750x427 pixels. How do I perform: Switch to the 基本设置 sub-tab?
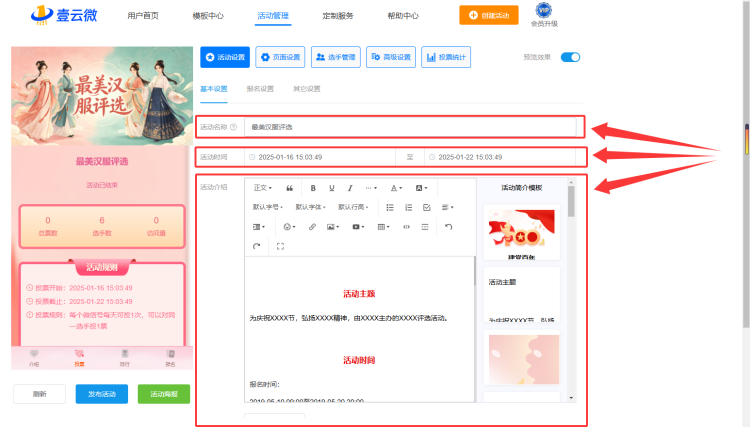pyautogui.click(x=213, y=89)
